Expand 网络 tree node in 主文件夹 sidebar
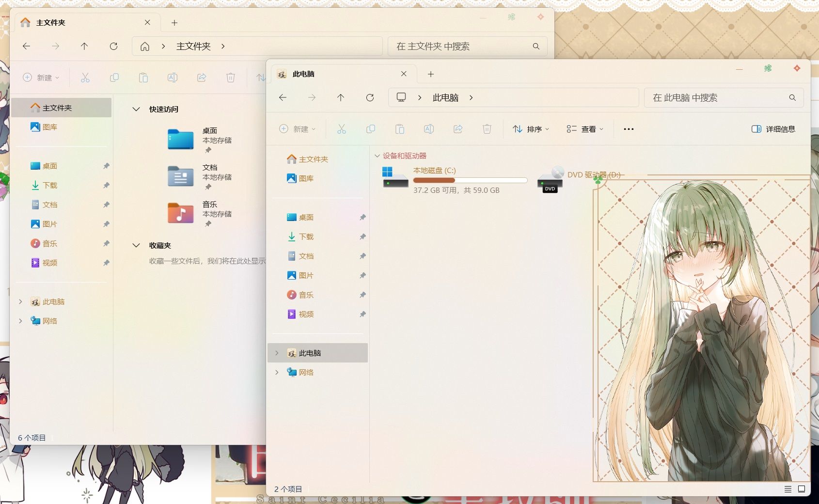Image resolution: width=819 pixels, height=504 pixels. click(20, 321)
